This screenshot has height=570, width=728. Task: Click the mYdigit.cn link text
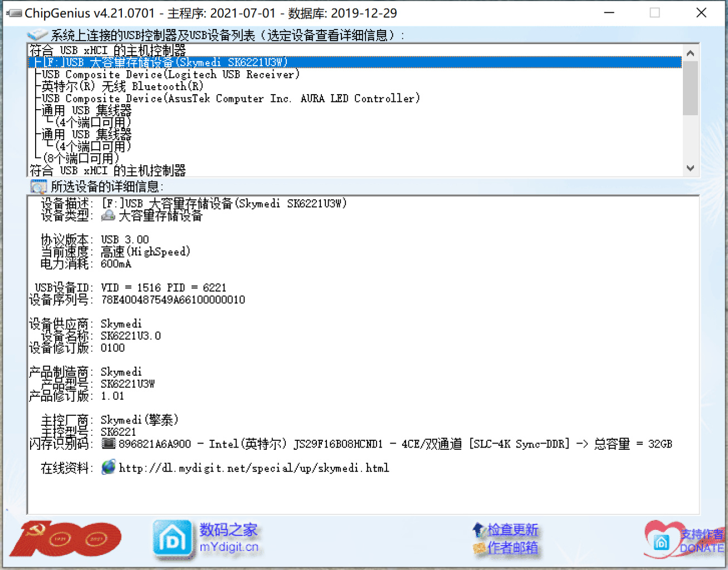point(229,547)
